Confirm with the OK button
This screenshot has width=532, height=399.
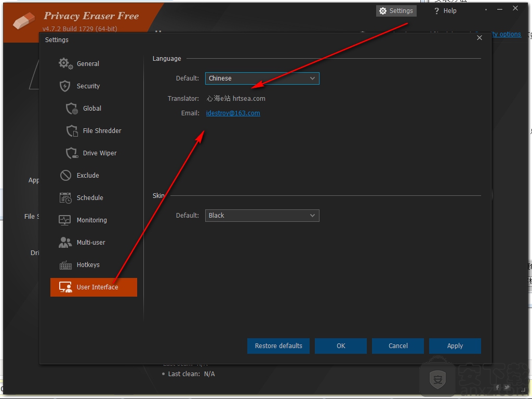click(341, 345)
